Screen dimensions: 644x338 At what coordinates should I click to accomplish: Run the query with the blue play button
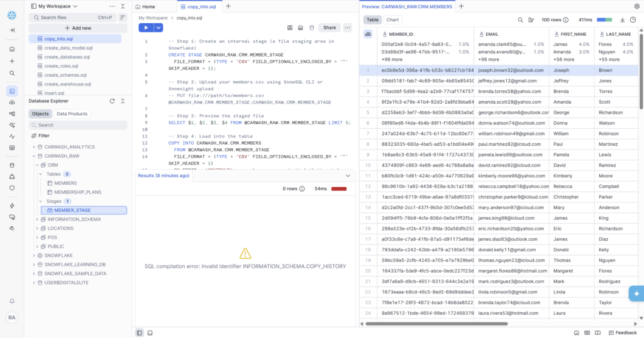point(146,28)
